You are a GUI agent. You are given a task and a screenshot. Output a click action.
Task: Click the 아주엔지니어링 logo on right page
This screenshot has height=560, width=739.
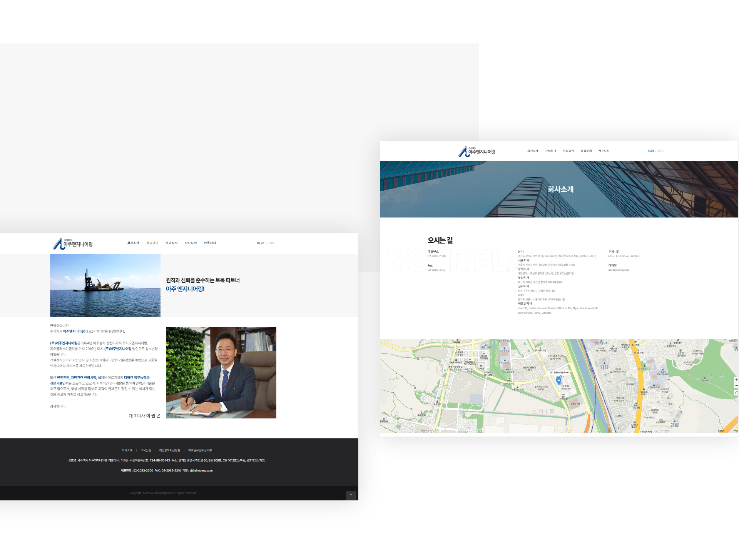point(477,152)
